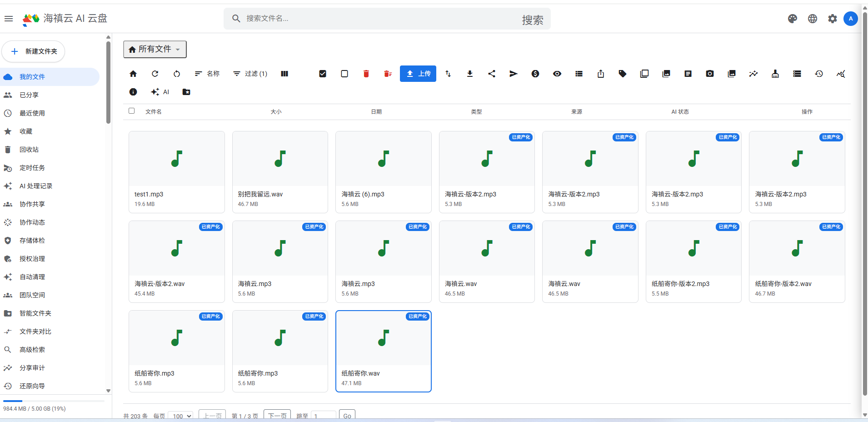Open the per-page count dropdown
The width and height of the screenshot is (868, 422).
[180, 416]
